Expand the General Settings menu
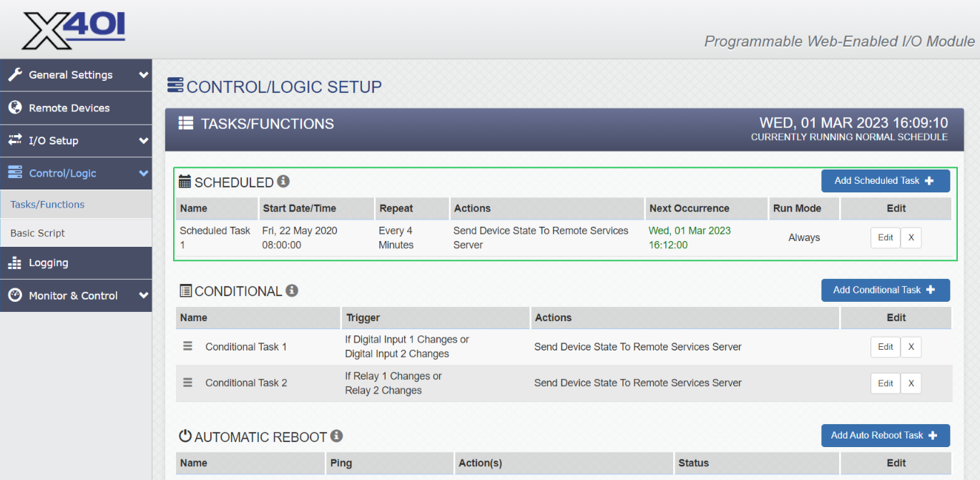 click(76, 75)
